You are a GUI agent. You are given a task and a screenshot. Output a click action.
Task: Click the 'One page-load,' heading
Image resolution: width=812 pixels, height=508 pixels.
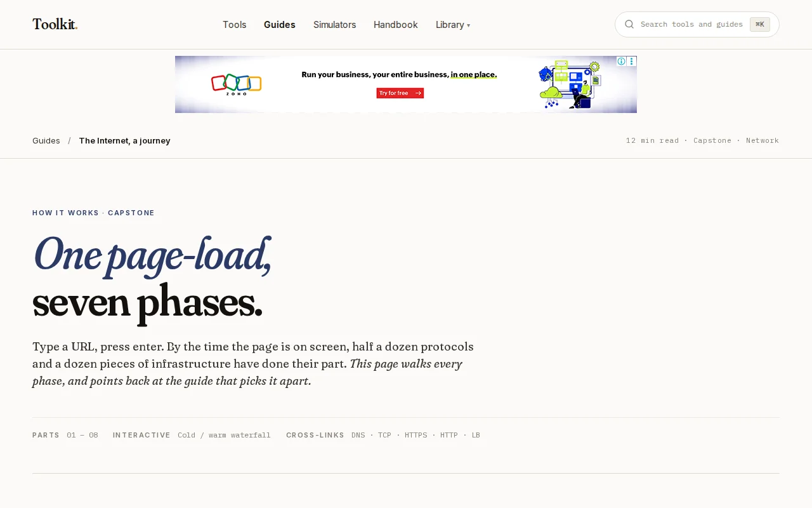pos(152,255)
